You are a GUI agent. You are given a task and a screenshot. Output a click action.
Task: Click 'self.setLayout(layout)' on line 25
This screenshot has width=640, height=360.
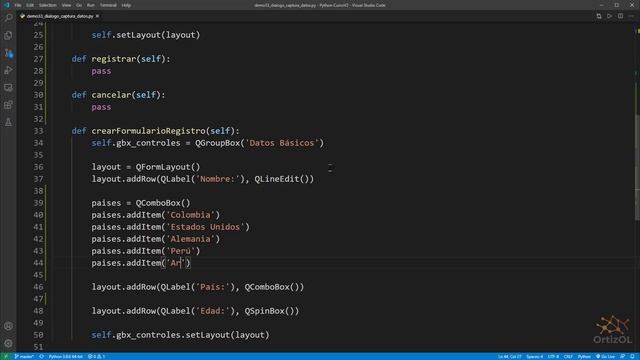click(x=146, y=35)
